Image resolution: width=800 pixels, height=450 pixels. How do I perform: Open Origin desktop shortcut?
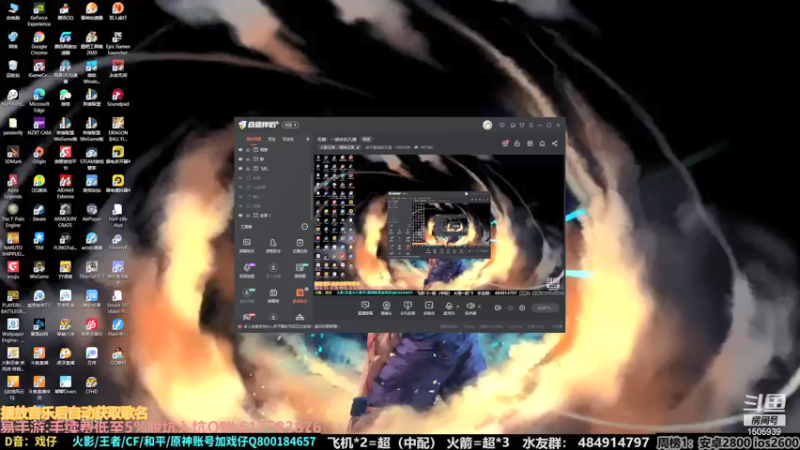coord(39,155)
